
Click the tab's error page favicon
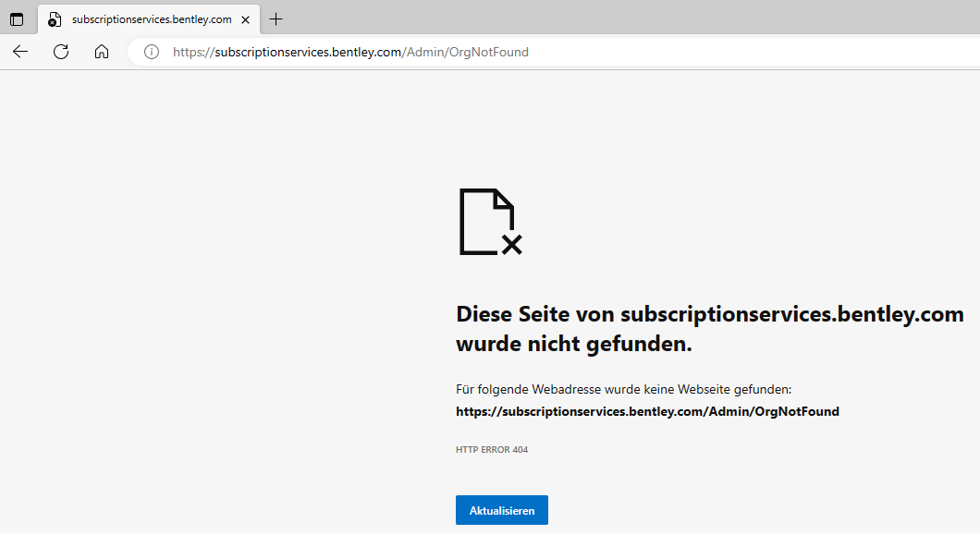[55, 19]
